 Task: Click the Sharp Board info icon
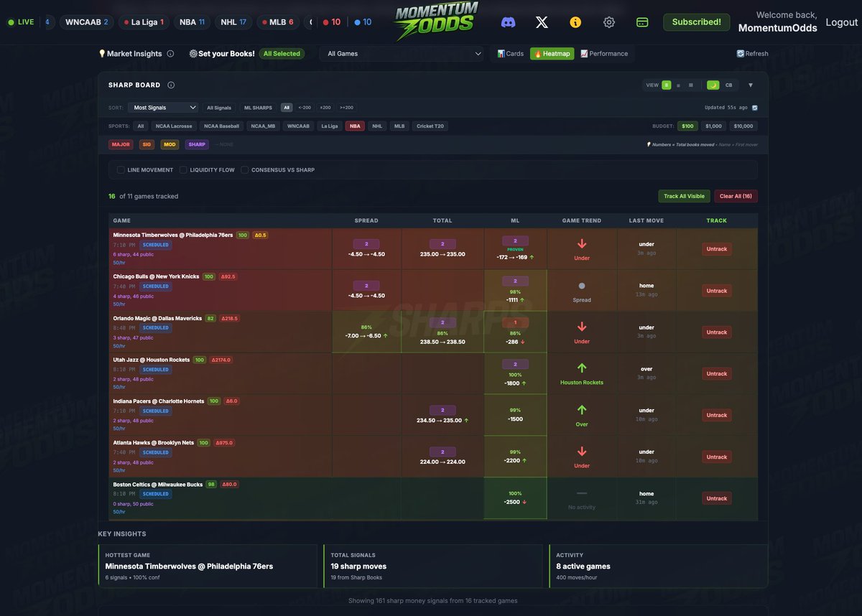click(171, 85)
